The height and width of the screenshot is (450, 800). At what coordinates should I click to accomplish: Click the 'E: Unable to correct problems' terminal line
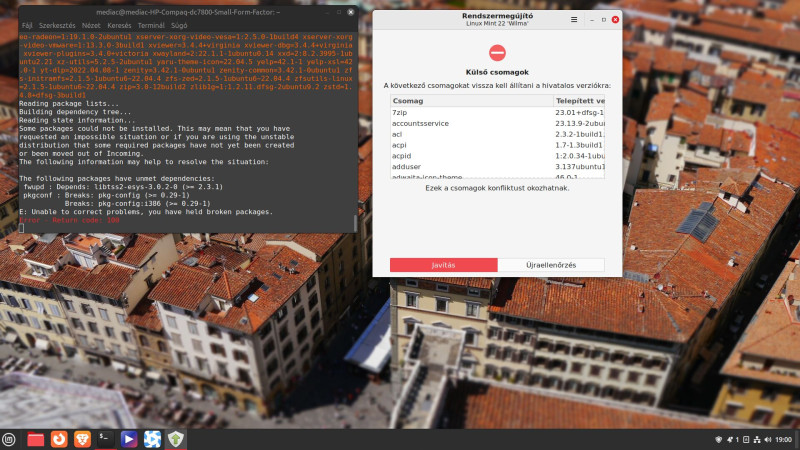pos(146,212)
